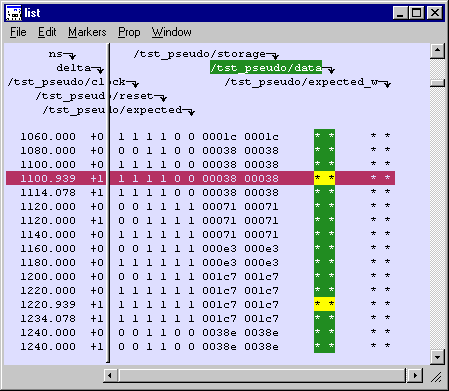This screenshot has width=449, height=391.
Task: Open the Edit menu
Action: (47, 32)
